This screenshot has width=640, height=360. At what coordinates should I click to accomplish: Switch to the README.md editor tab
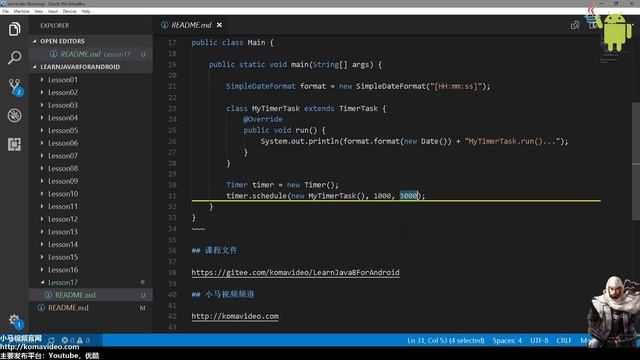[191, 25]
